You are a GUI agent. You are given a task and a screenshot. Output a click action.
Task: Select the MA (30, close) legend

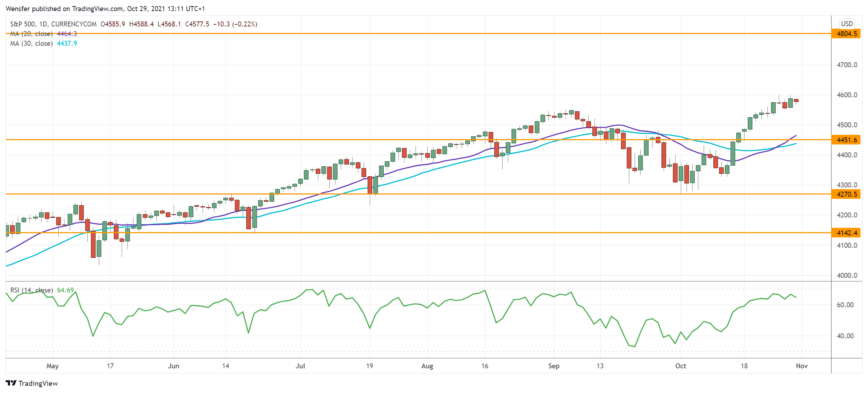(x=31, y=43)
